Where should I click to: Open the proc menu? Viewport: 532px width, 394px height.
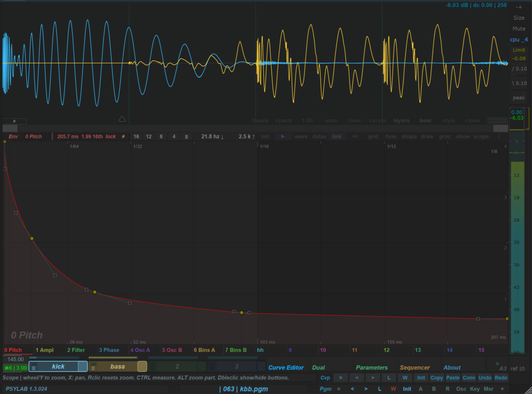[445, 137]
